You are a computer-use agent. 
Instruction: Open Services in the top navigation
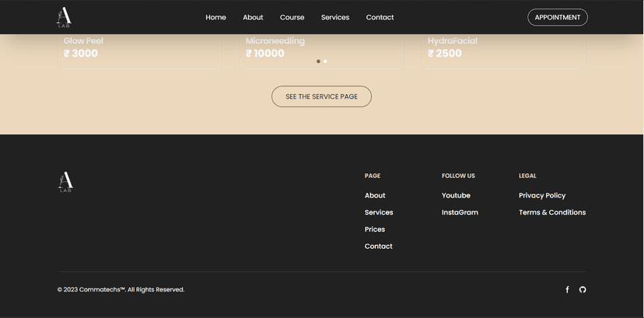click(335, 17)
